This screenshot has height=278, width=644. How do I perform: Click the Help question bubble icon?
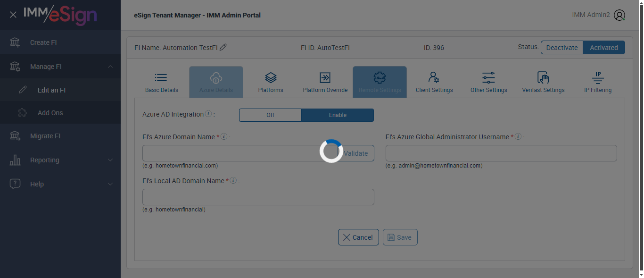tap(15, 184)
